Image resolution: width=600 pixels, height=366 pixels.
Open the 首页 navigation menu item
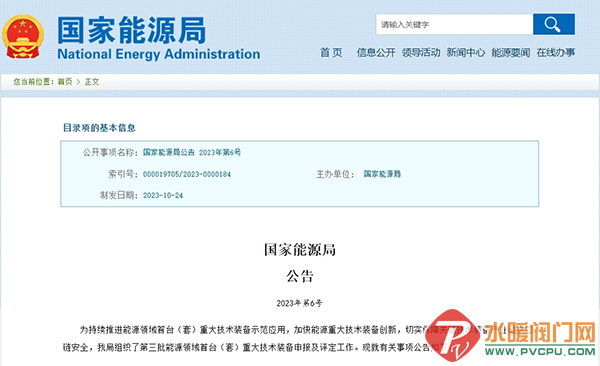tap(331, 52)
